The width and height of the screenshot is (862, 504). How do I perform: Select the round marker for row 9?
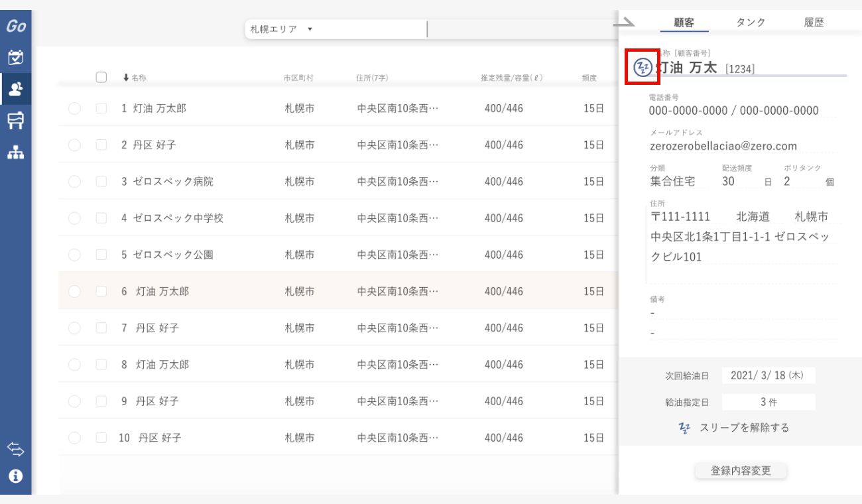point(74,401)
